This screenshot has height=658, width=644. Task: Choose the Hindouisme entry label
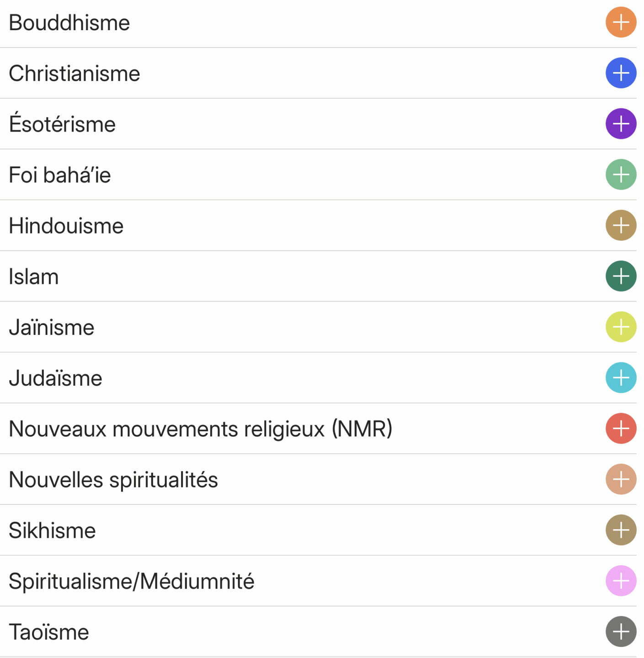click(66, 226)
